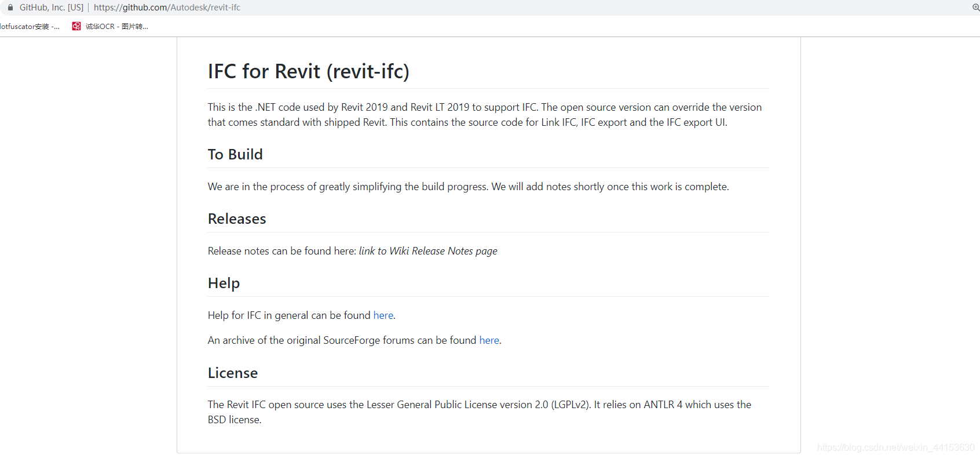The image size is (980, 458).
Task: Click the build progress paragraph
Action: click(x=469, y=187)
